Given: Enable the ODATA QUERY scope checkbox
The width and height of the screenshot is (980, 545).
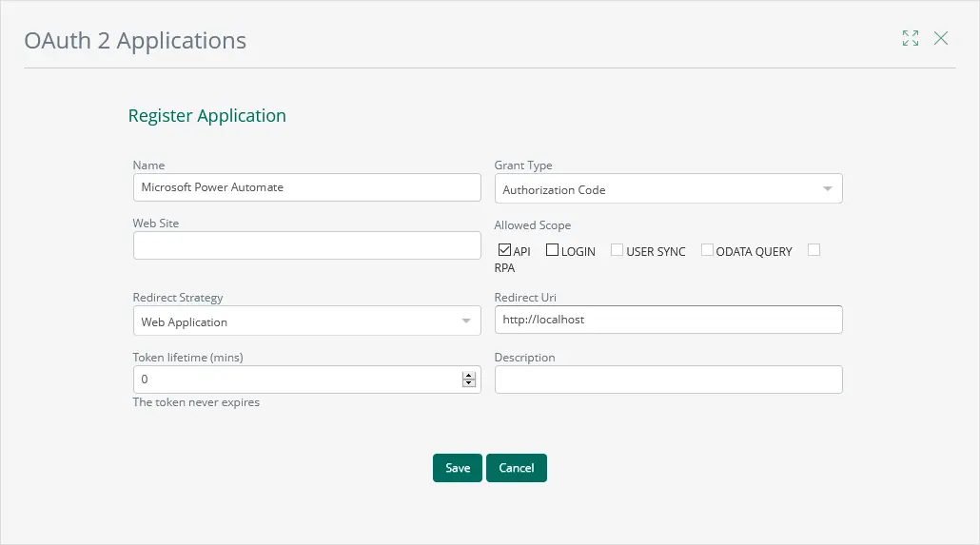Looking at the screenshot, I should pos(707,250).
